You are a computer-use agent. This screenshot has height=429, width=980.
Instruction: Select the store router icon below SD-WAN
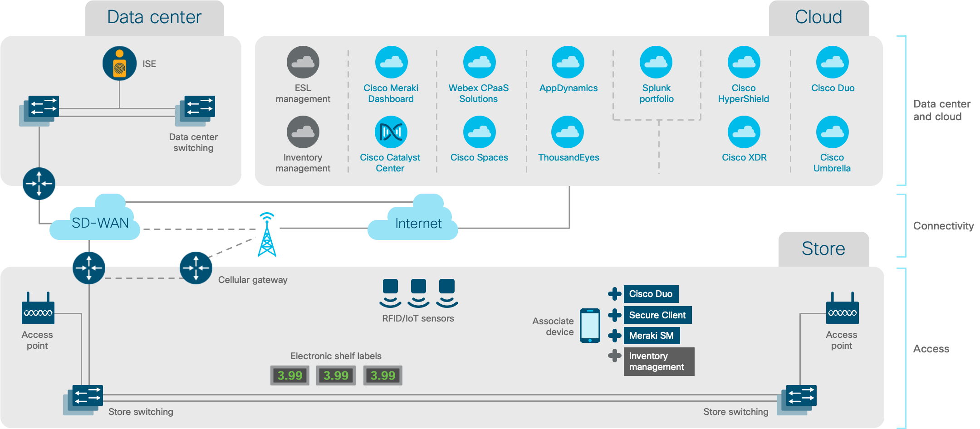tap(89, 268)
